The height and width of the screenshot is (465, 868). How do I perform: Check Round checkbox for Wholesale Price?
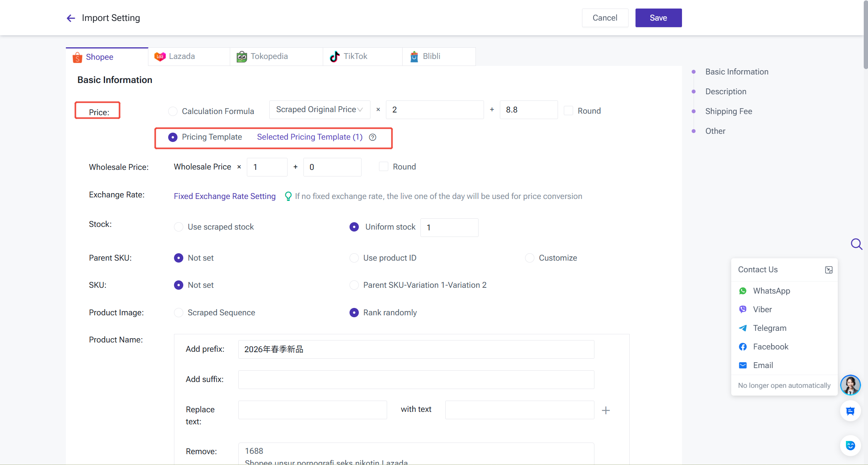[383, 167]
